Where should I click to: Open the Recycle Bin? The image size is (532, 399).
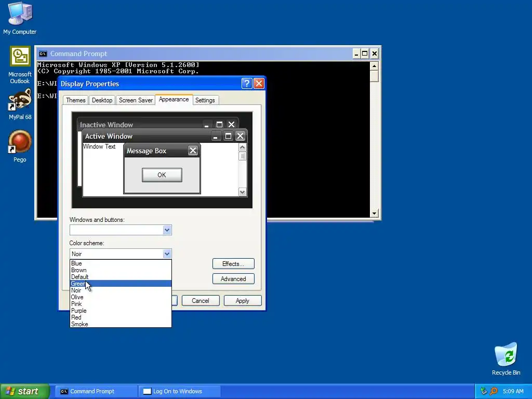pos(506,359)
